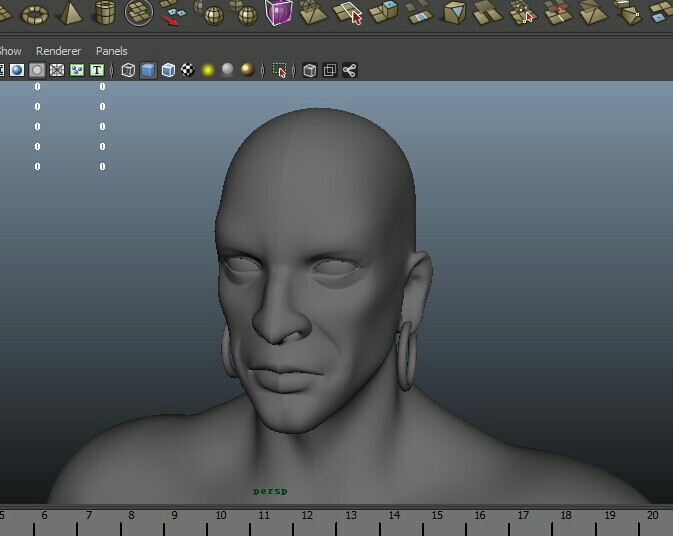Jump to frame 10 on the time slider

pos(220,516)
